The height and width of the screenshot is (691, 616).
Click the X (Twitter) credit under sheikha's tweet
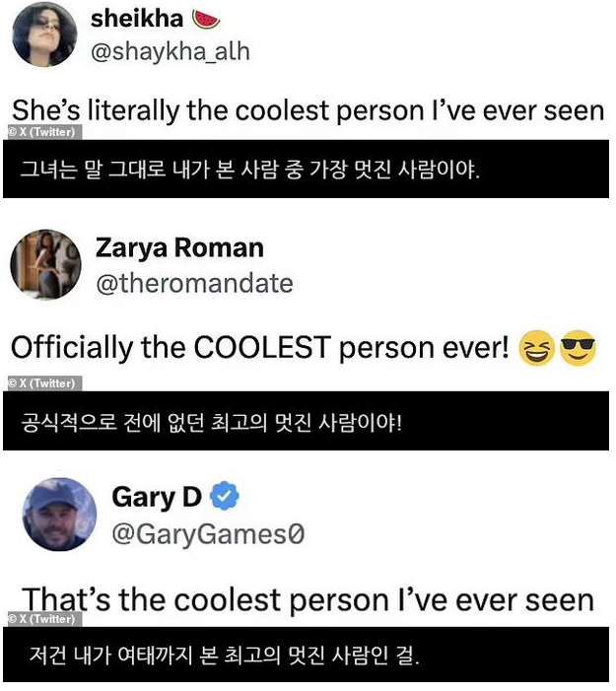point(41,132)
